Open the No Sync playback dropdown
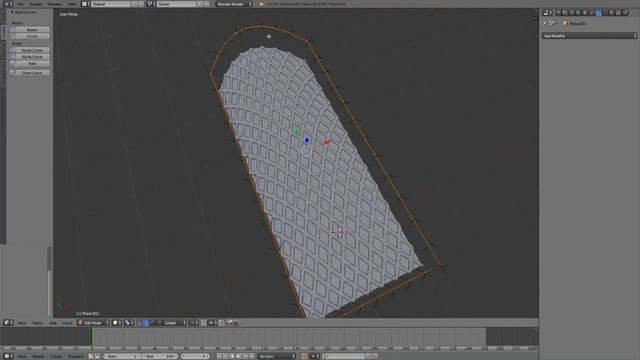 pyautogui.click(x=277, y=356)
